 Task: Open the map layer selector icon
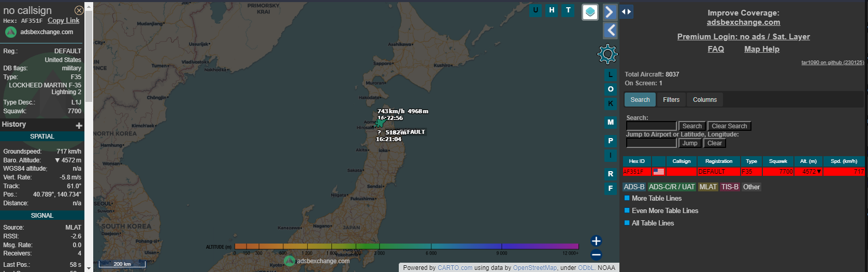coord(590,12)
